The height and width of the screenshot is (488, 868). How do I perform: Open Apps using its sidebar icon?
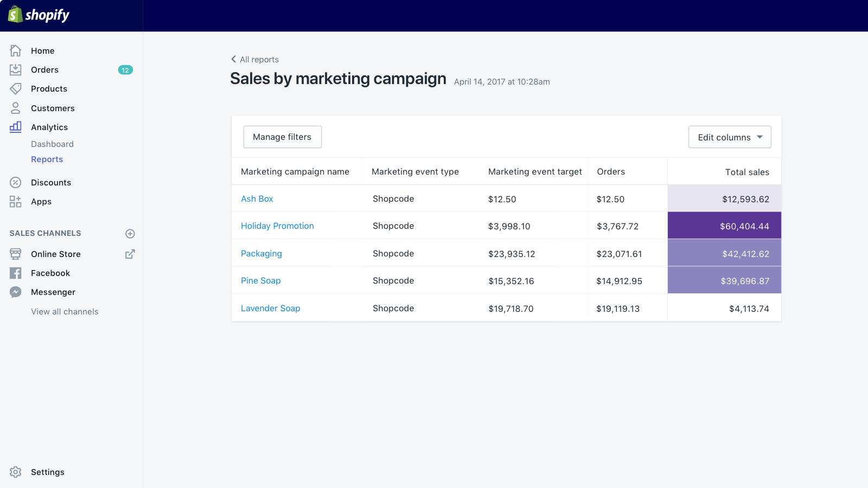click(x=16, y=201)
